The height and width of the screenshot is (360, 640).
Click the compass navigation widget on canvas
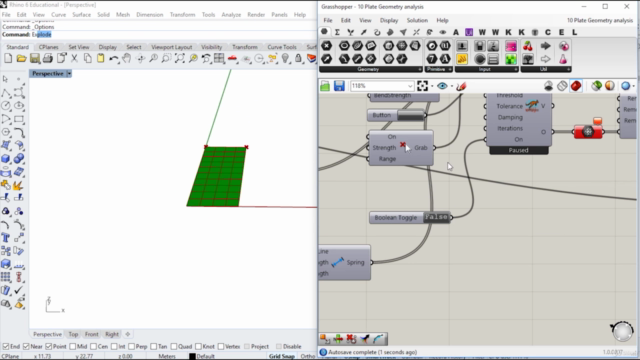point(622,331)
